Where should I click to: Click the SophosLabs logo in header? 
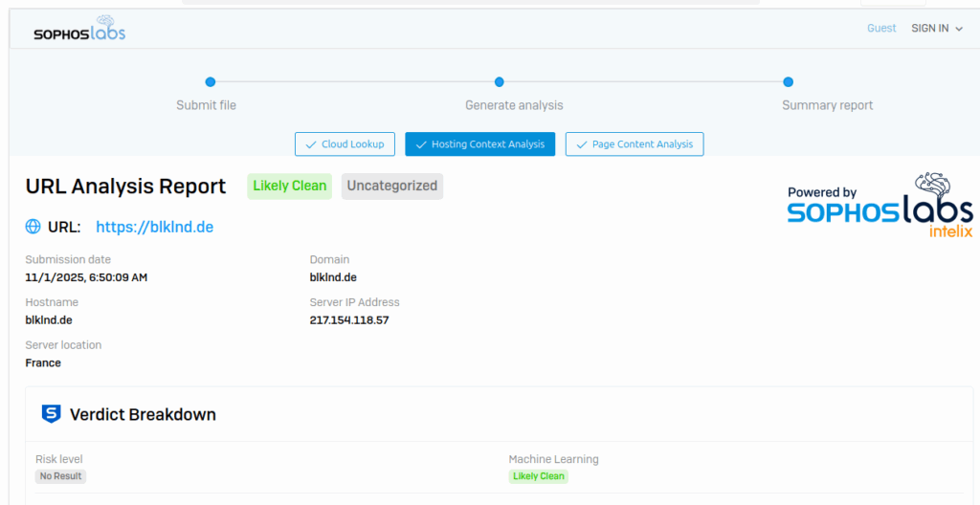[x=79, y=31]
